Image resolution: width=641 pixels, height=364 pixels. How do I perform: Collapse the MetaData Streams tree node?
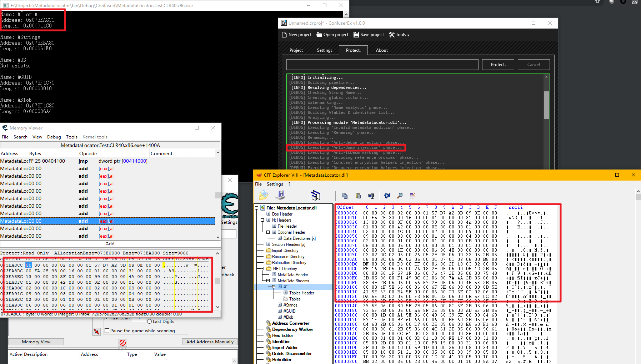click(x=268, y=281)
